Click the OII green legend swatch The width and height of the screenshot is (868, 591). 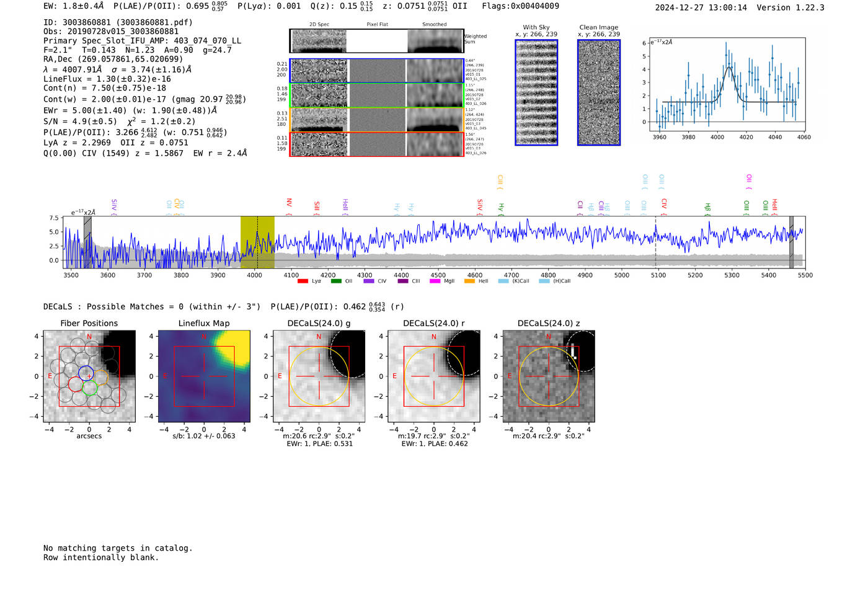[336, 282]
